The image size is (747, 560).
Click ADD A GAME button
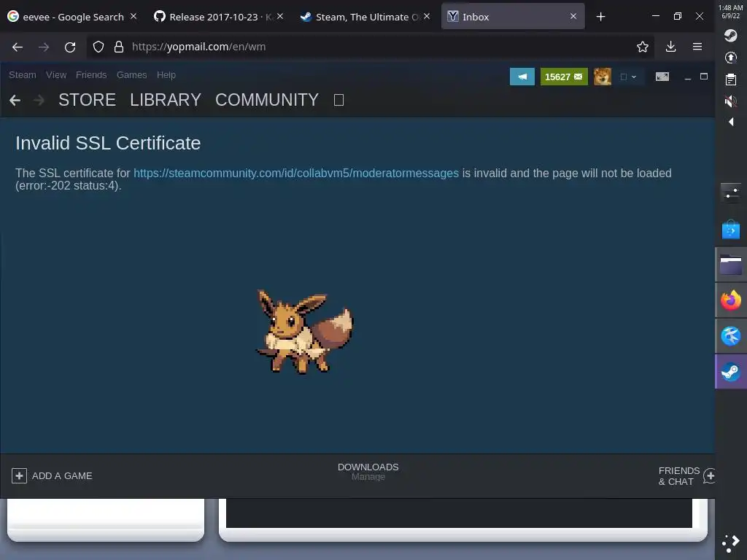point(52,475)
